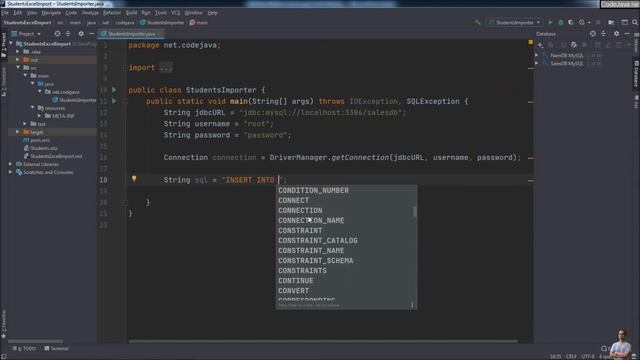Viewport: 640px width, 360px height.
Task: Open Project panel settings gear
Action: [x=81, y=34]
